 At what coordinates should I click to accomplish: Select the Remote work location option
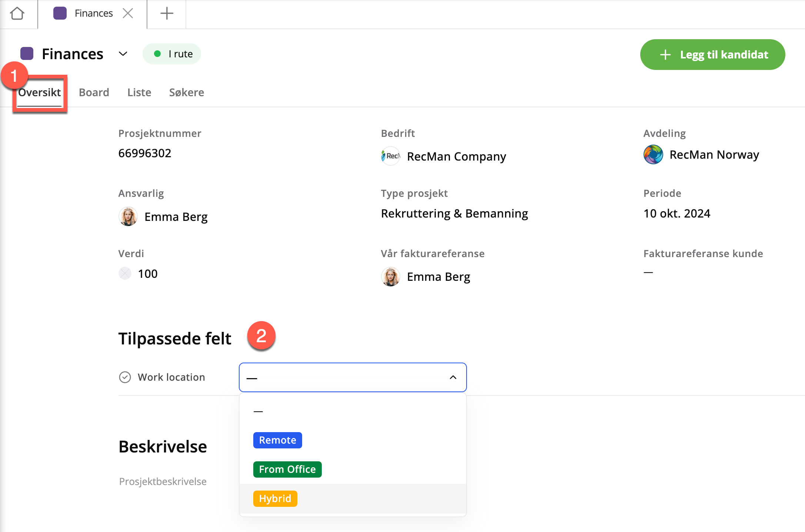(x=278, y=440)
